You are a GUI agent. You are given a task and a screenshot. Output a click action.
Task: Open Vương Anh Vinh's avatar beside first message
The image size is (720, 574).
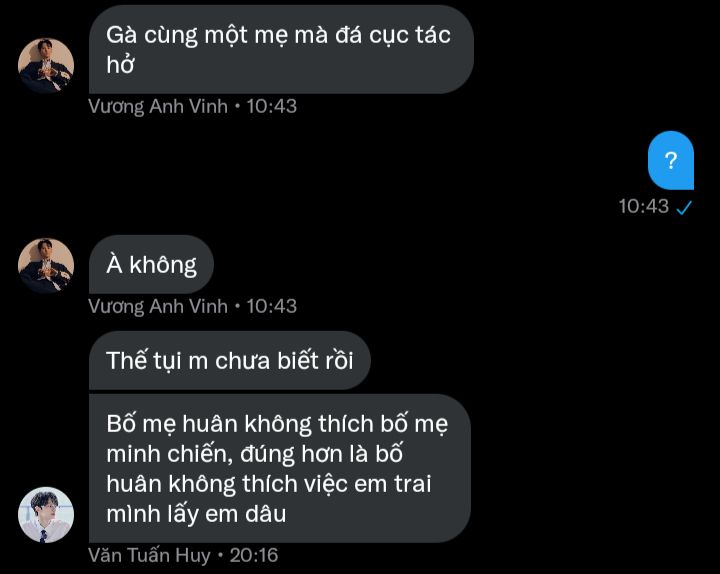coord(46,66)
